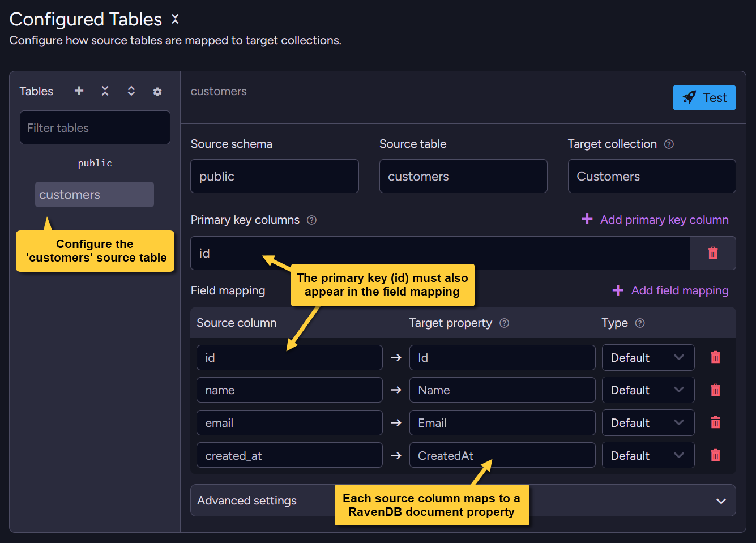The height and width of the screenshot is (543, 756).
Task: Edit the Source table field
Action: tap(463, 176)
